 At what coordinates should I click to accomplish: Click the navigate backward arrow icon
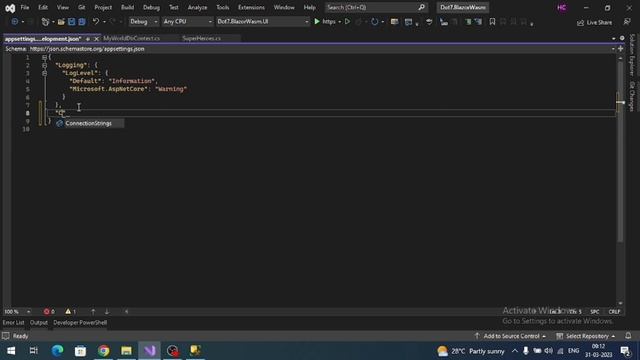[15, 22]
